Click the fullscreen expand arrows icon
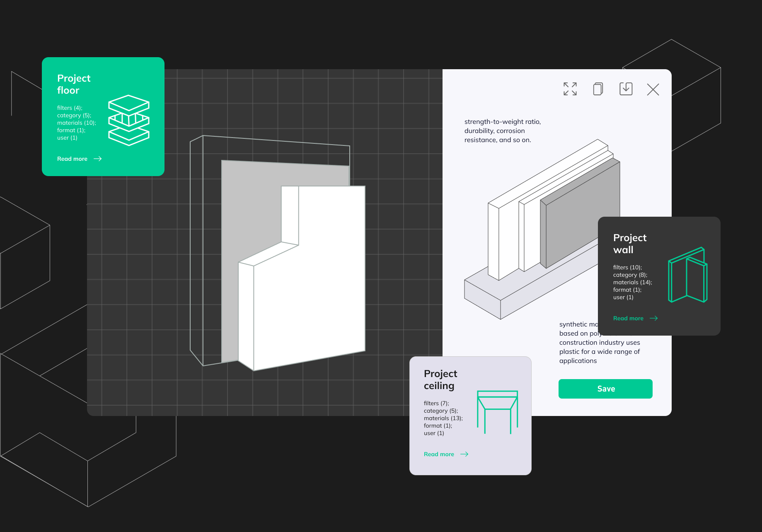The height and width of the screenshot is (532, 762). click(x=570, y=89)
